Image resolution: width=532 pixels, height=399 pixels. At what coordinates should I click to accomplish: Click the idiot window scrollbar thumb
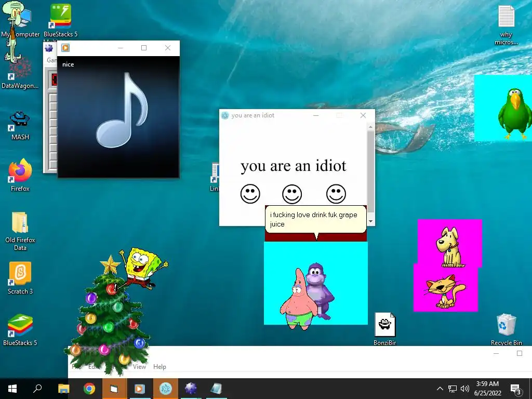370,172
